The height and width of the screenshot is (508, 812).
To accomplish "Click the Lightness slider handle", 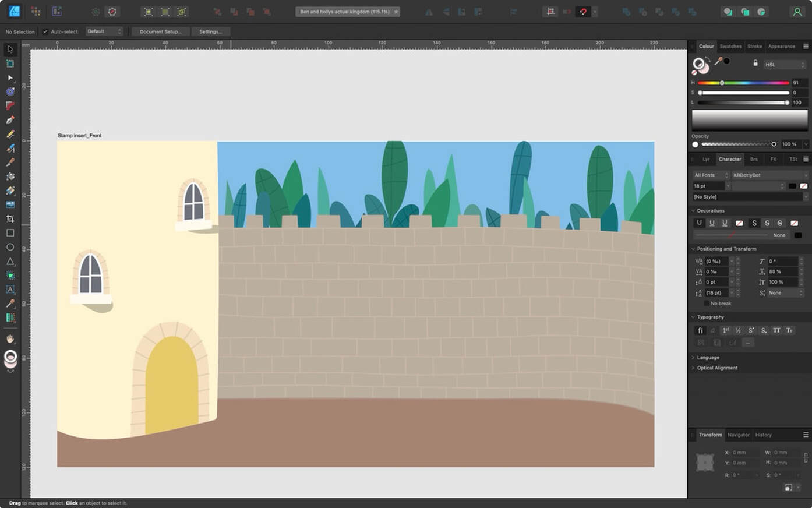I will tap(787, 103).
